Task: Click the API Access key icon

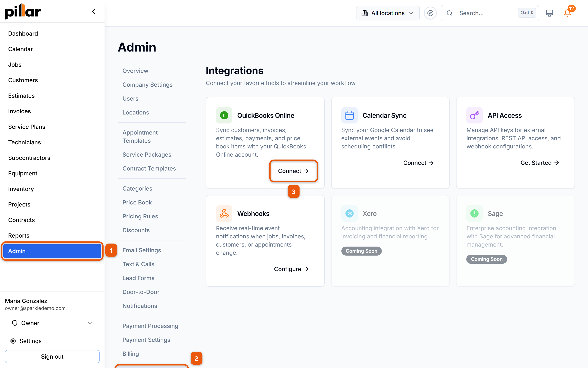Action: pos(474,115)
